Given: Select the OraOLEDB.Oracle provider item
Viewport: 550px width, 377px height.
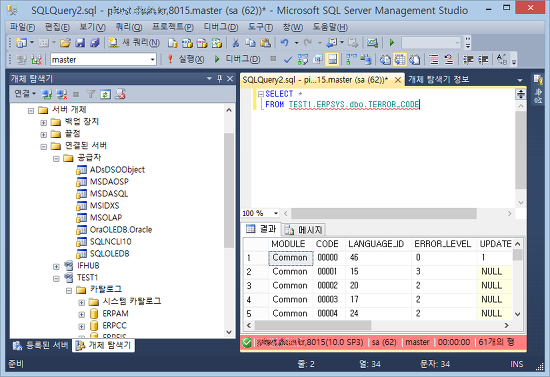Looking at the screenshot, I should pyautogui.click(x=114, y=230).
